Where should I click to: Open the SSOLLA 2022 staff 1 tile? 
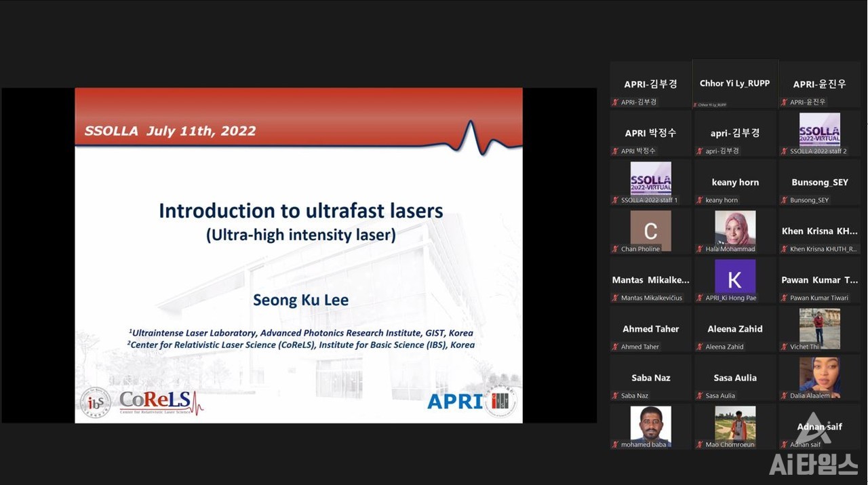650,179
